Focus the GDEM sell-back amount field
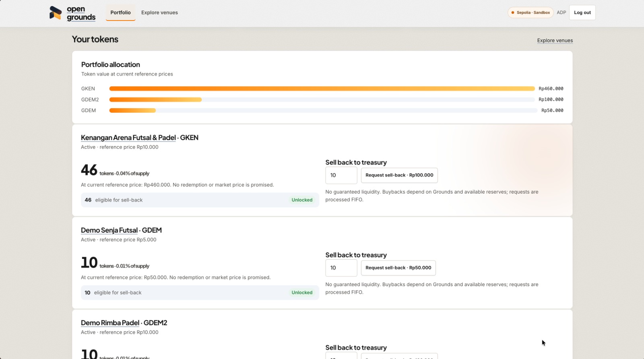The width and height of the screenshot is (644, 359). (341, 268)
